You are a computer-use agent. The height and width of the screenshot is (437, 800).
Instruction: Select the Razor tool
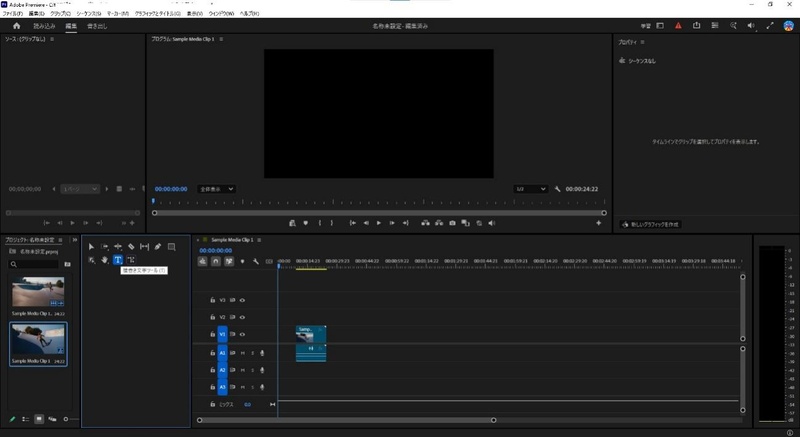131,247
